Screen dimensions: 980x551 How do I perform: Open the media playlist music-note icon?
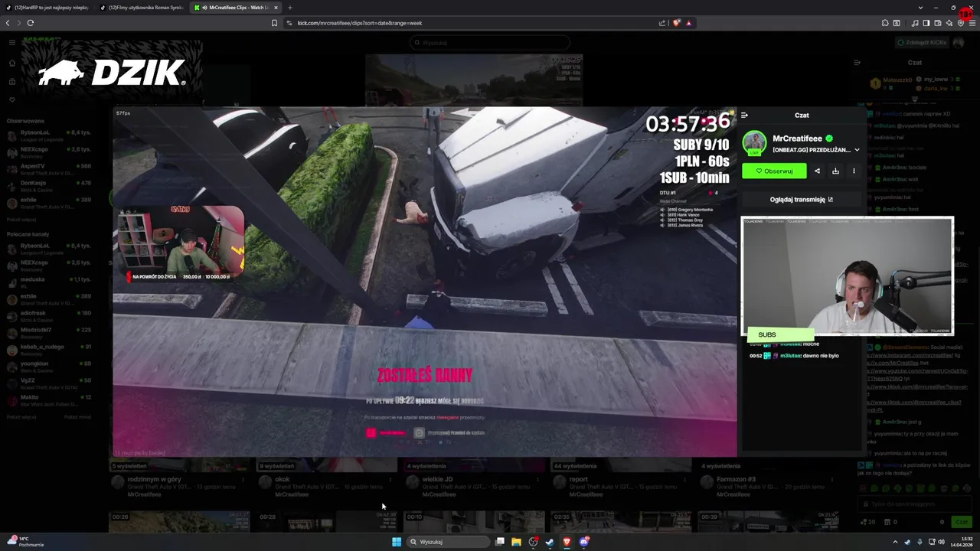(x=915, y=23)
